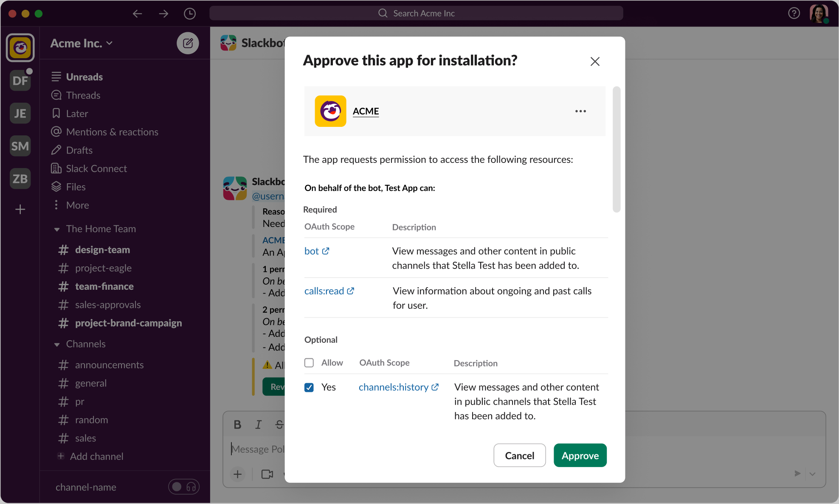Open workspace history via the clock icon

point(190,13)
